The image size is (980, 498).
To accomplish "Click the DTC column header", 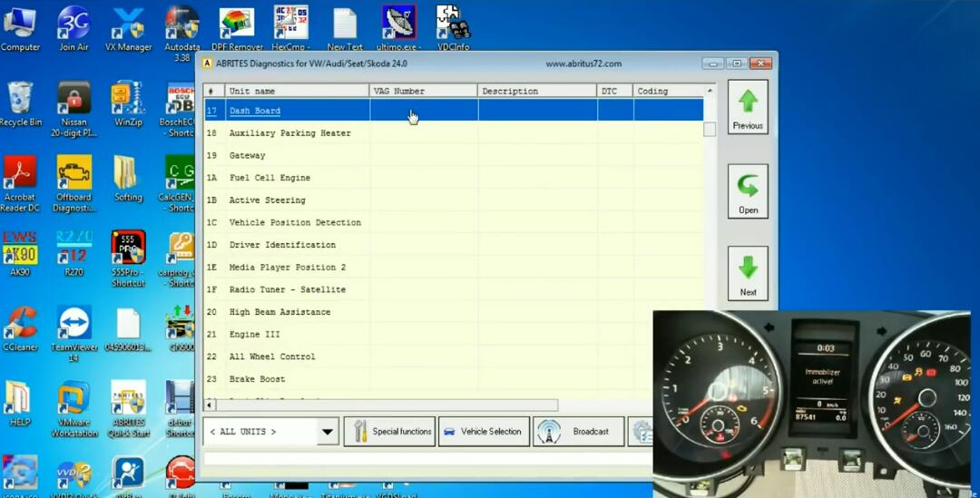I will click(615, 92).
